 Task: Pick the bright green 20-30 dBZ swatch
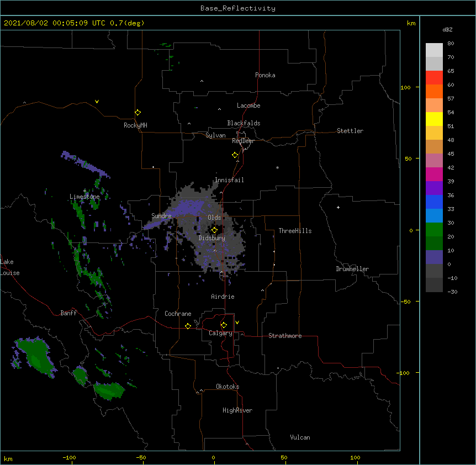(x=434, y=230)
